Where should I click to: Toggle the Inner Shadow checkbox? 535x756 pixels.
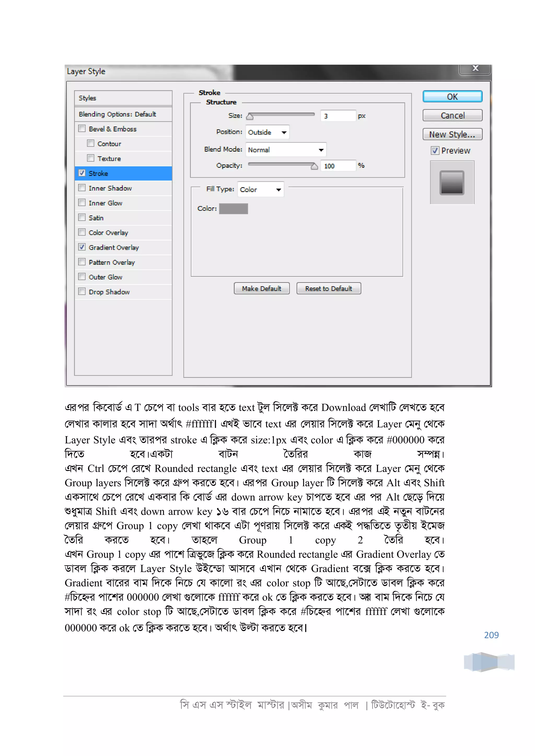point(82,188)
